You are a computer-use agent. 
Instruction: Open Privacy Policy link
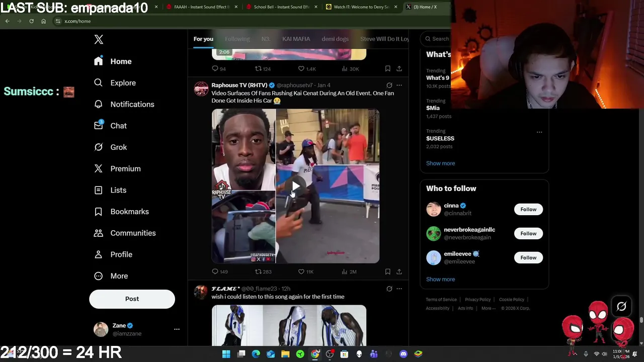click(x=477, y=300)
